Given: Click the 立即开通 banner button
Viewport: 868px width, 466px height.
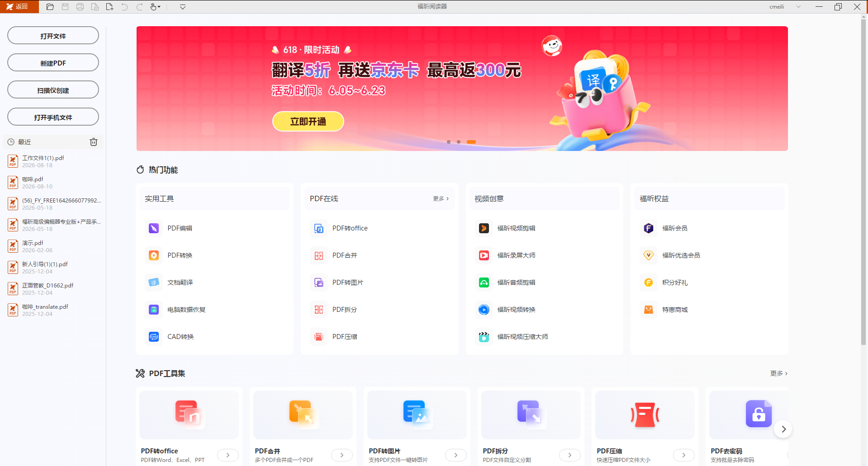Looking at the screenshot, I should [308, 121].
